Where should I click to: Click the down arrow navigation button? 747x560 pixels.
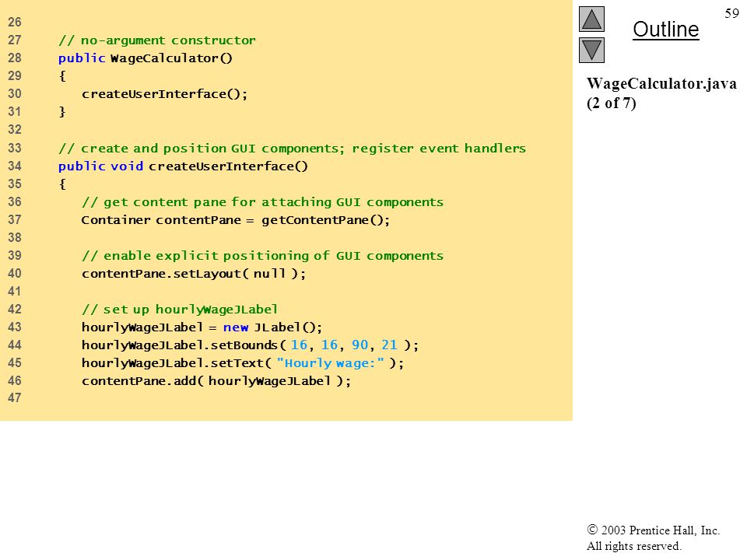click(591, 50)
